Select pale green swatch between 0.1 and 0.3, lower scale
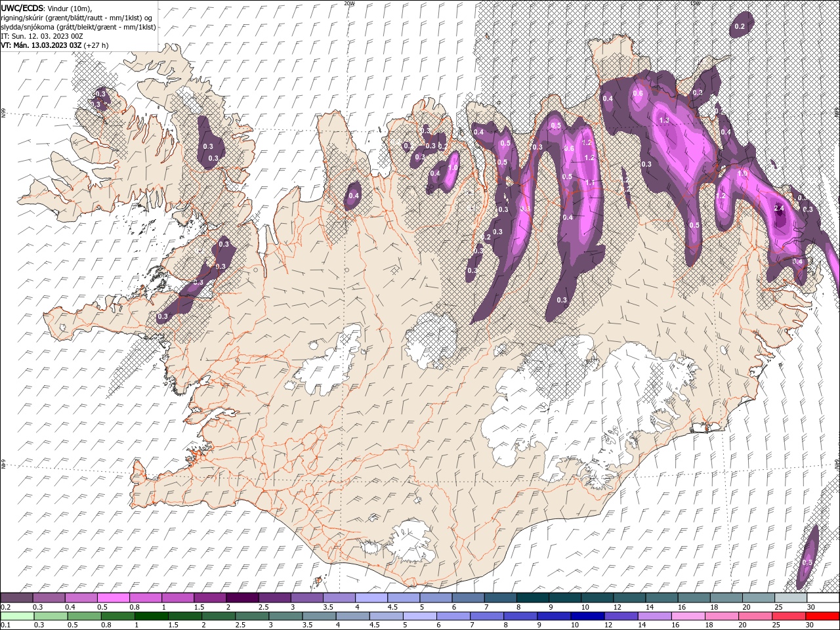 (18, 616)
